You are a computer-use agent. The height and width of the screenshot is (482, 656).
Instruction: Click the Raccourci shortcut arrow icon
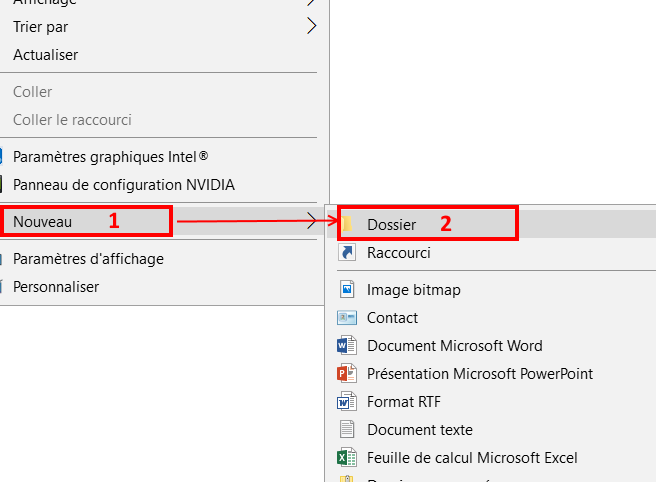[347, 252]
